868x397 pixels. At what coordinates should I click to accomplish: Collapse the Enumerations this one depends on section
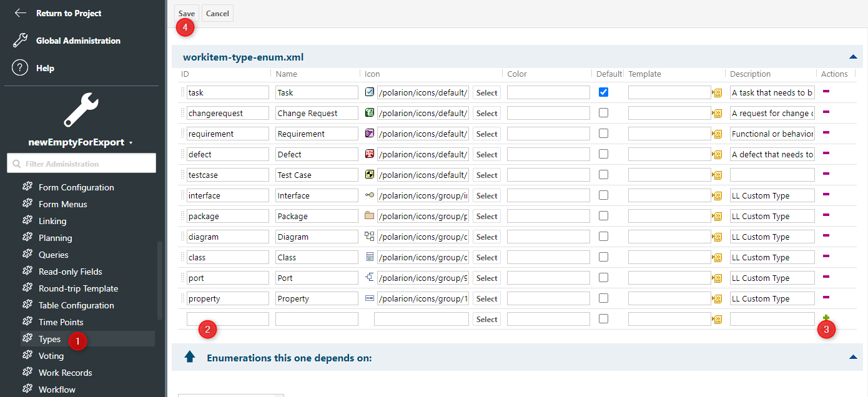[853, 357]
